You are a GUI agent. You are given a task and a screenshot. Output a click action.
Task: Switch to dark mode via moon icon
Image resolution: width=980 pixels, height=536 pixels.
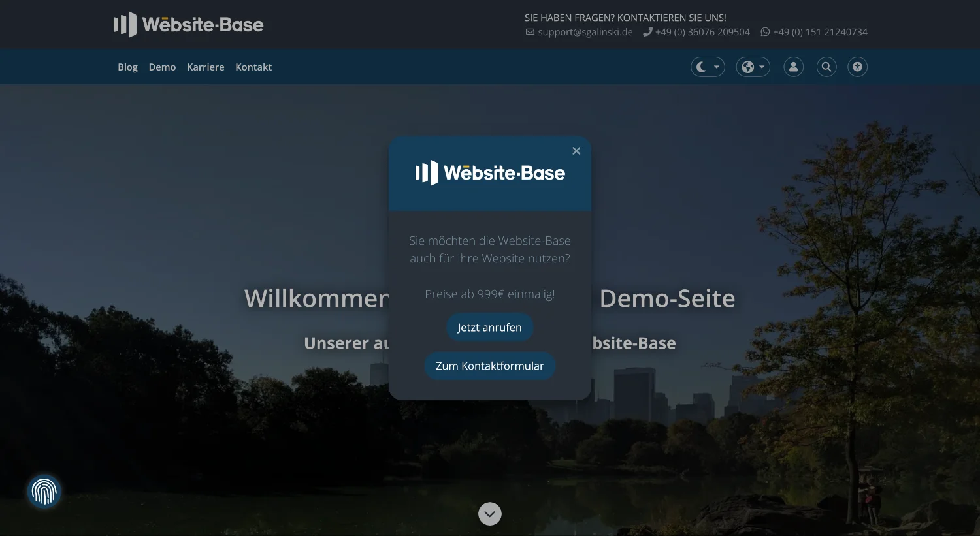(701, 67)
